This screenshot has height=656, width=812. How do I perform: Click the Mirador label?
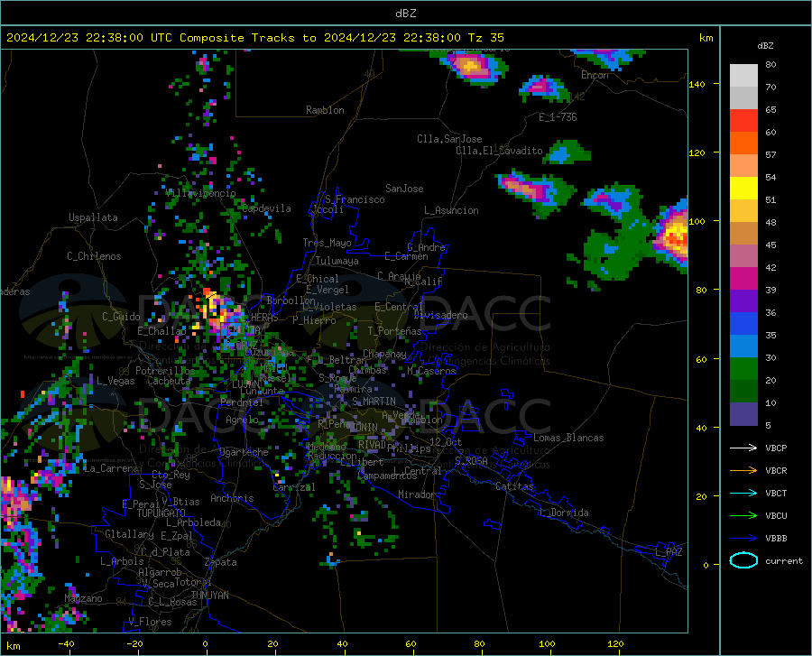[417, 494]
